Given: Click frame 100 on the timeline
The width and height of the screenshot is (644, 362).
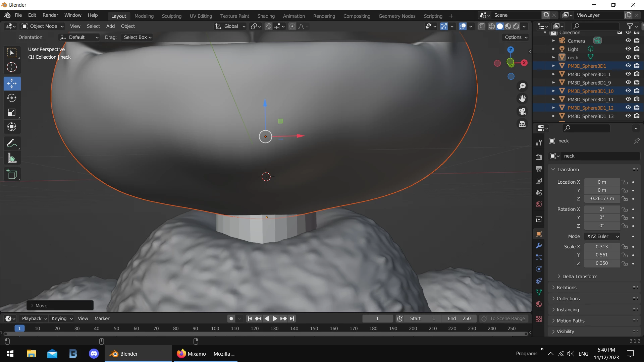Looking at the screenshot, I should 215,328.
